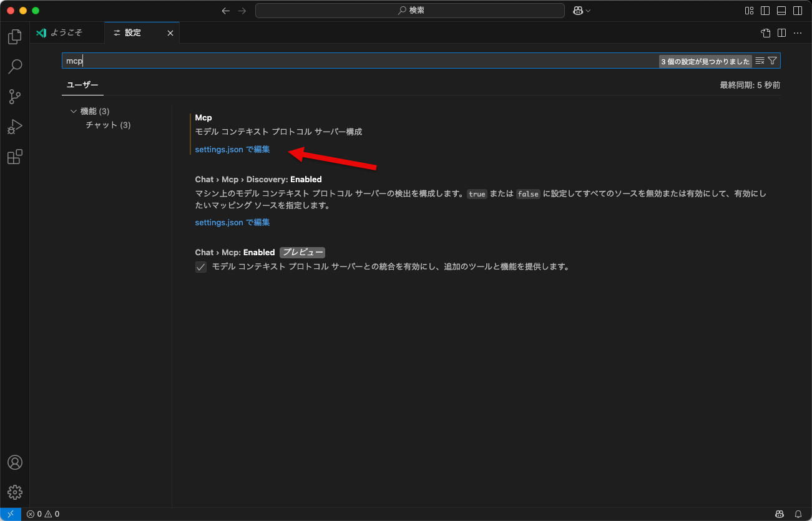Open the Explorer view in activity bar
Screen dimensions: 812x521
click(15, 37)
